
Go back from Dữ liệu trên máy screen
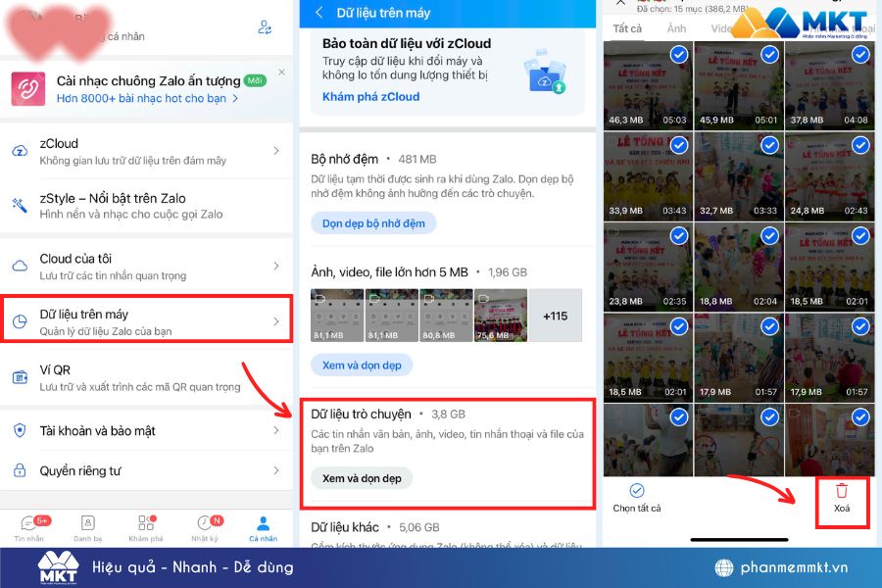point(319,13)
